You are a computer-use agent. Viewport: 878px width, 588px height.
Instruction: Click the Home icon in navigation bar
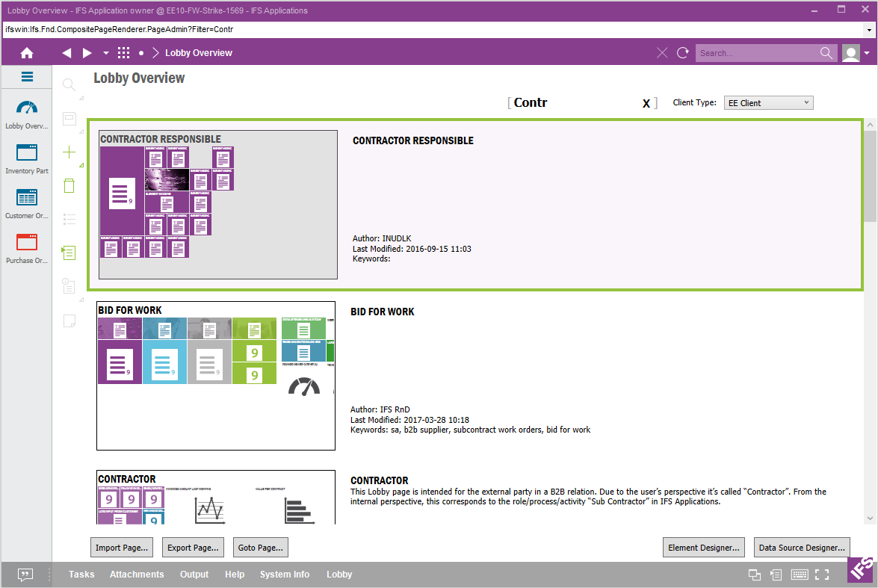[27, 53]
